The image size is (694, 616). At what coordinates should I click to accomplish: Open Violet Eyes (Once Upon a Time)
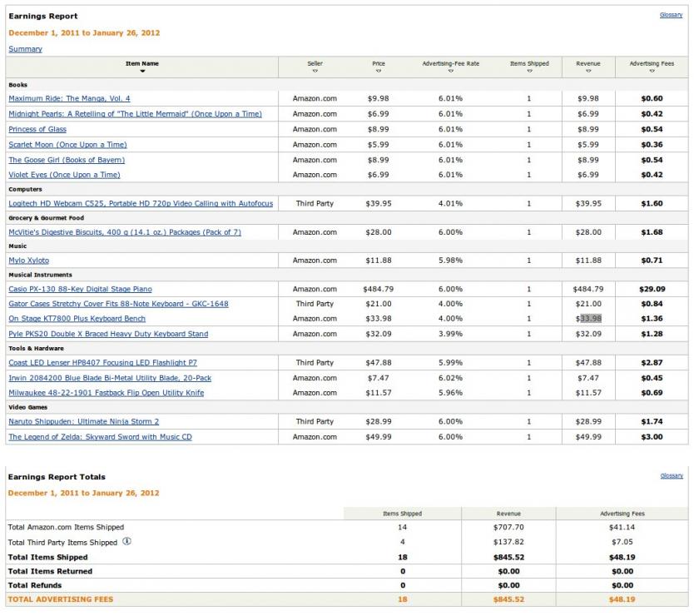[x=64, y=175]
